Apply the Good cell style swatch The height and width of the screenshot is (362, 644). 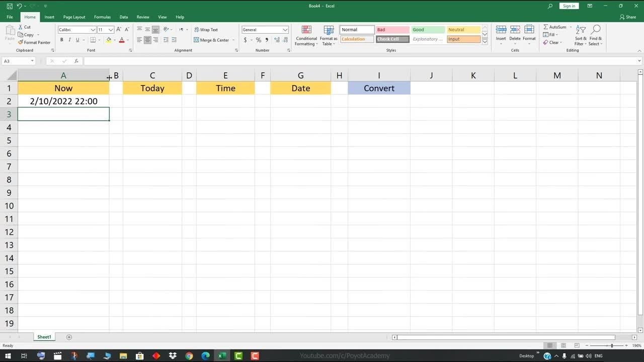(428, 30)
